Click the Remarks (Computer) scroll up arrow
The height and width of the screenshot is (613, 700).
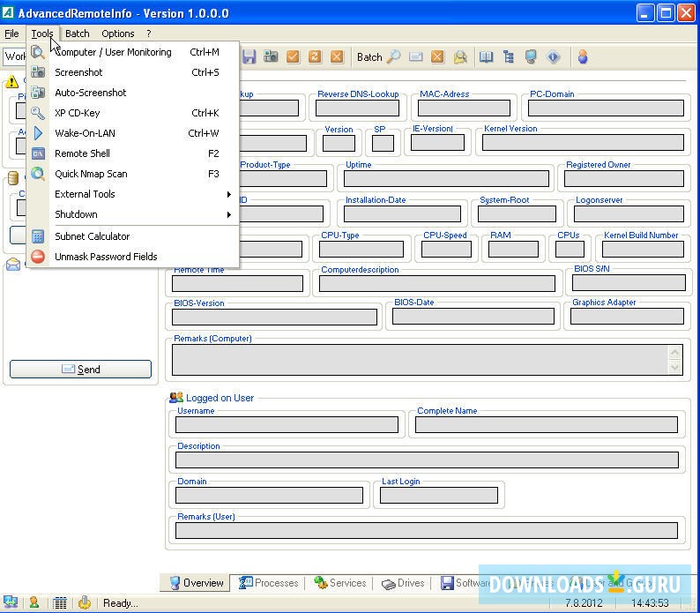(674, 353)
